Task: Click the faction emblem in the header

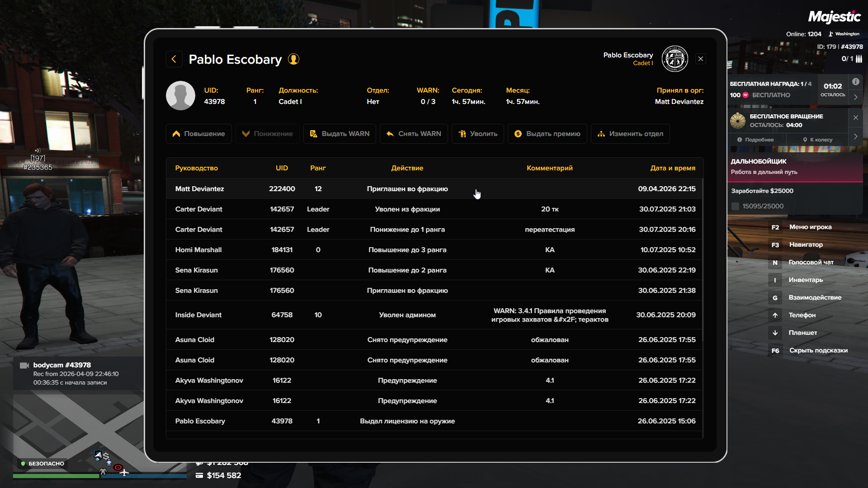Action: coord(675,59)
